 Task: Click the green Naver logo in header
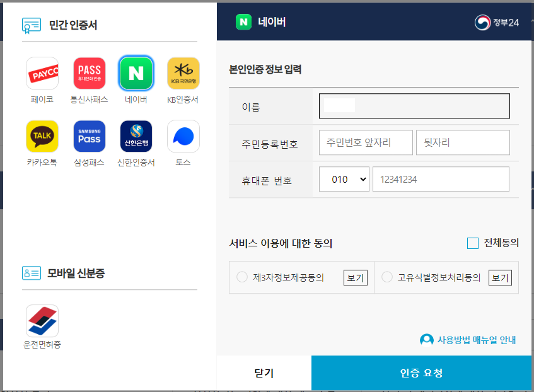(x=243, y=22)
